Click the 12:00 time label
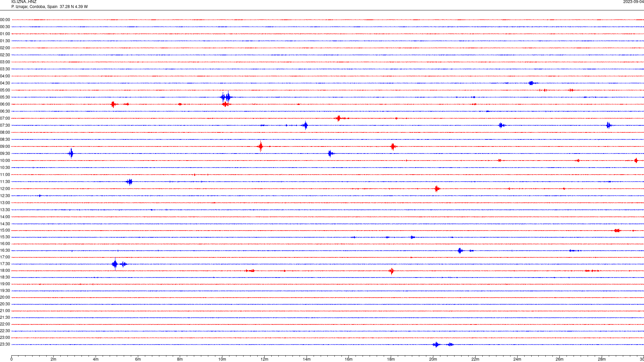Image resolution: width=644 pixels, height=362 pixels. pos(5,189)
